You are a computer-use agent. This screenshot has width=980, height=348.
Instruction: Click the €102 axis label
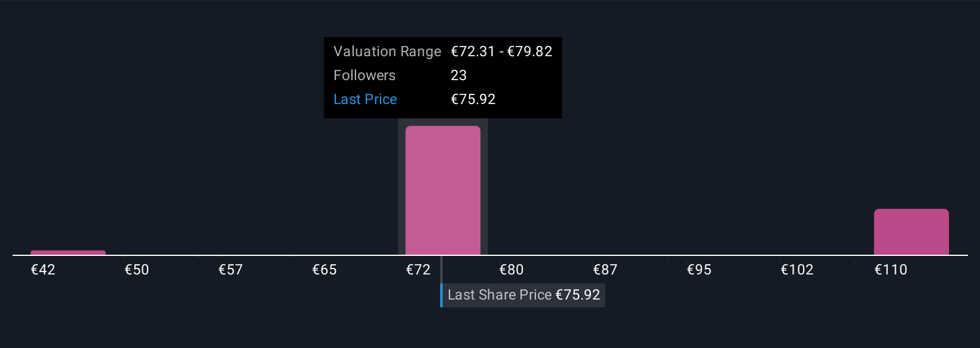[797, 270]
